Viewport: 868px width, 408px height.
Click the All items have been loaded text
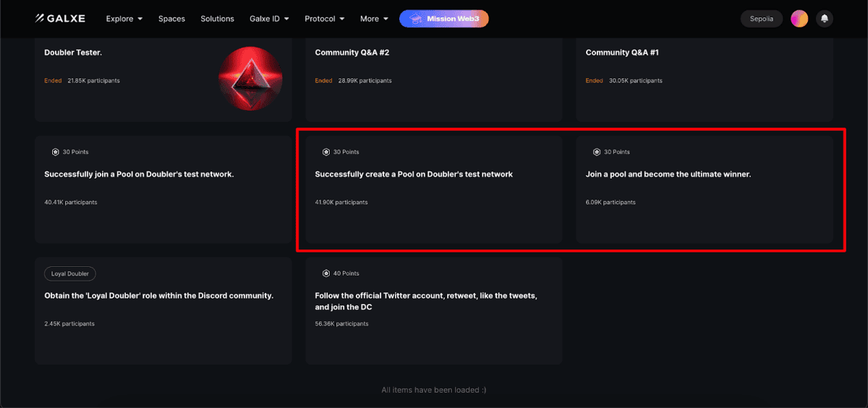point(434,389)
